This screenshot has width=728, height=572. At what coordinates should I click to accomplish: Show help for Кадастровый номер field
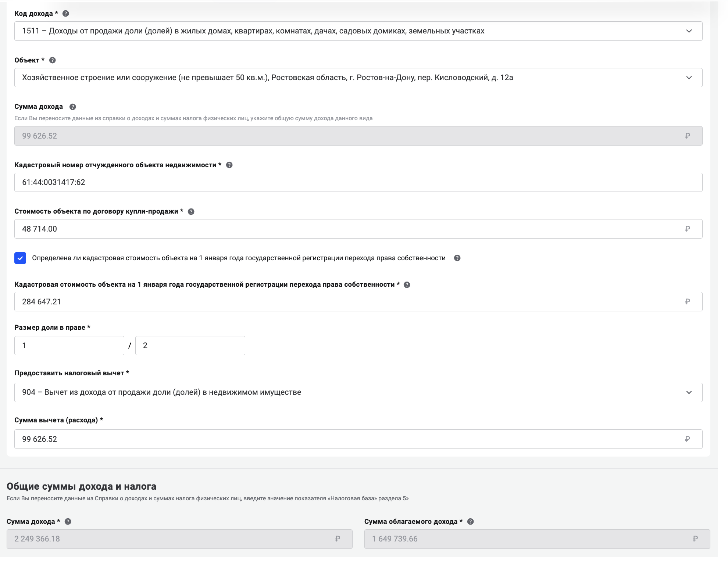[229, 165]
